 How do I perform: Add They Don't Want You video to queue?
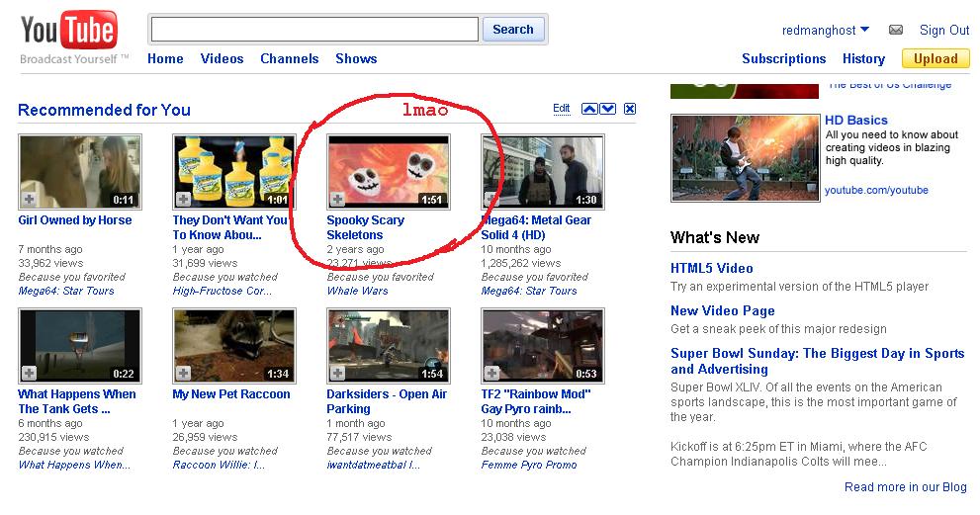183,200
